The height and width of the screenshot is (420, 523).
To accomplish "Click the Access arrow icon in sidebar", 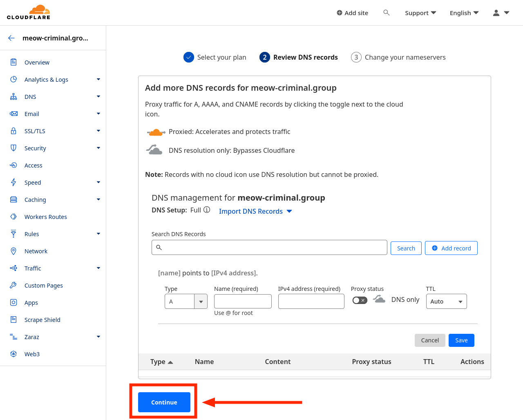I will tap(13, 165).
